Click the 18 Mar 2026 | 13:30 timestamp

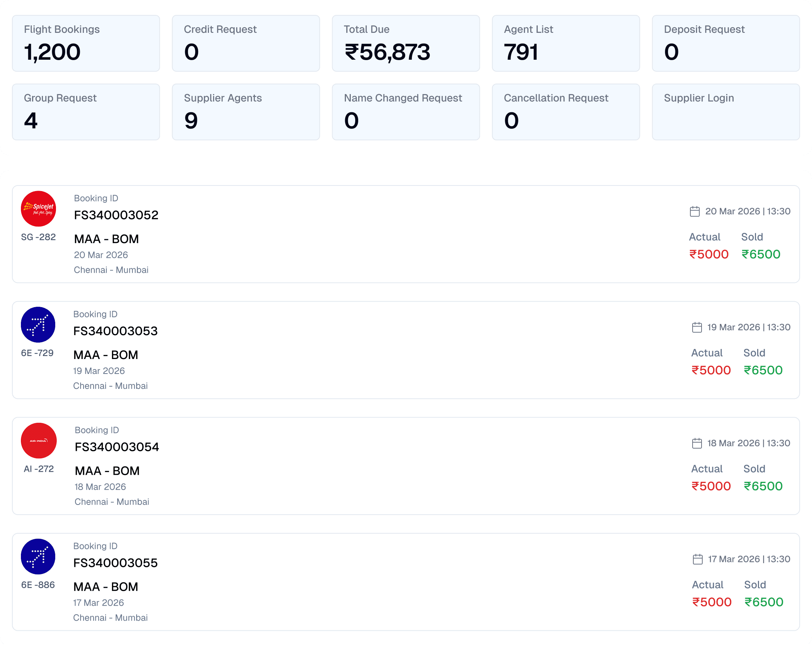[749, 443]
